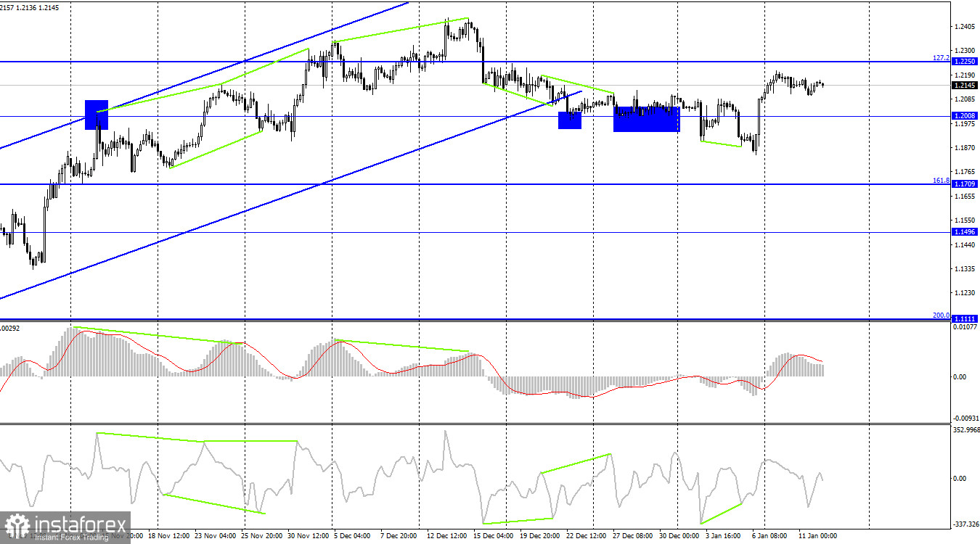Select the small blue square near 22 Dec
Image resolution: width=980 pixels, height=544 pixels.
click(x=570, y=120)
